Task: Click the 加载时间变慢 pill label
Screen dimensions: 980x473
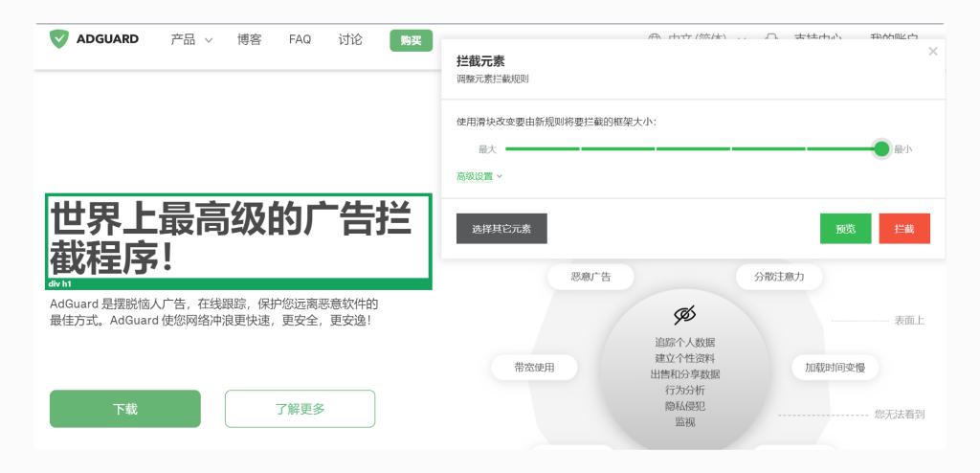Action: tap(835, 368)
